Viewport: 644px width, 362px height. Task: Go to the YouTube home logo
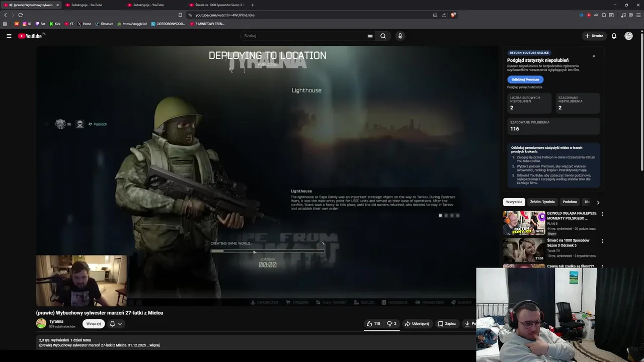pos(30,36)
